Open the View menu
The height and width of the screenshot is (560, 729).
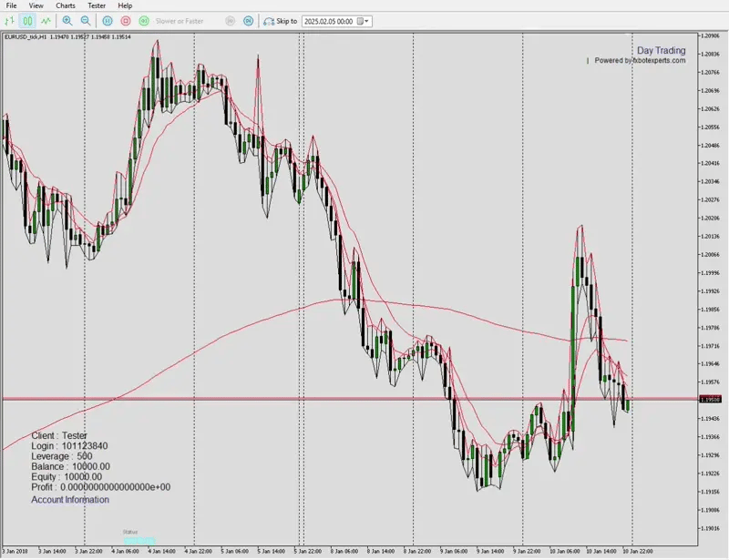36,5
